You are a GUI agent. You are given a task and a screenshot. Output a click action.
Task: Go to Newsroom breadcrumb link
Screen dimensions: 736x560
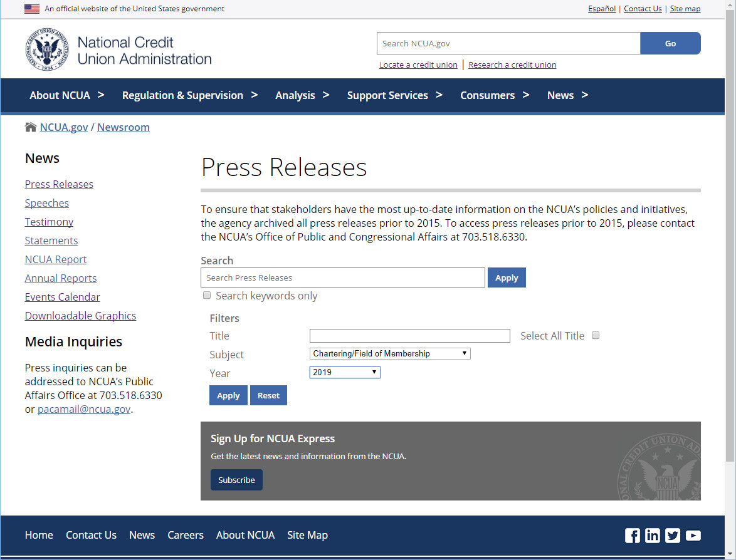[x=124, y=127]
